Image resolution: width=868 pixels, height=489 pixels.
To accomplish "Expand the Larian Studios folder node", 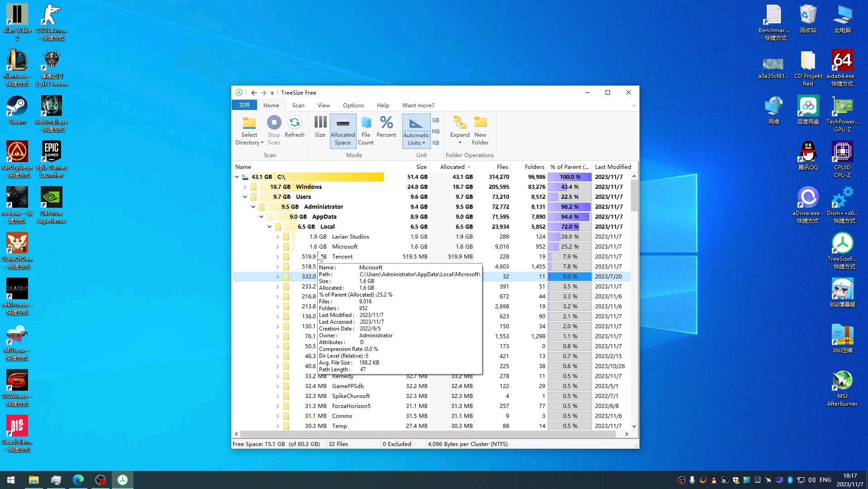I will (277, 237).
